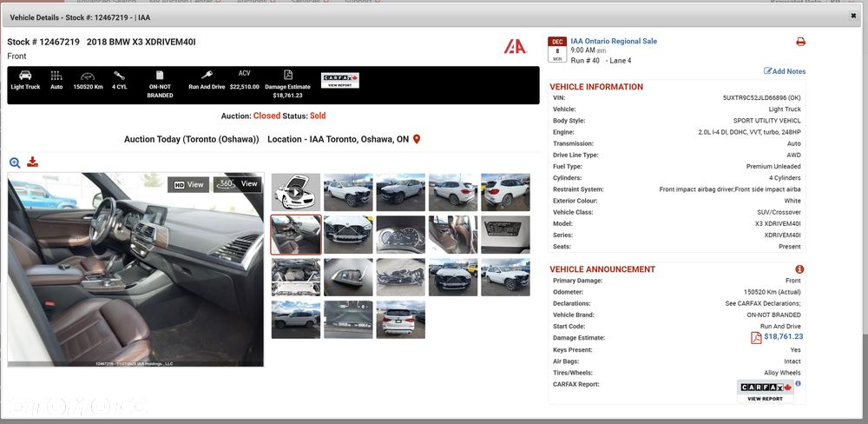
Task: Open the CARFAX View Report badge in announcements
Action: 765,391
